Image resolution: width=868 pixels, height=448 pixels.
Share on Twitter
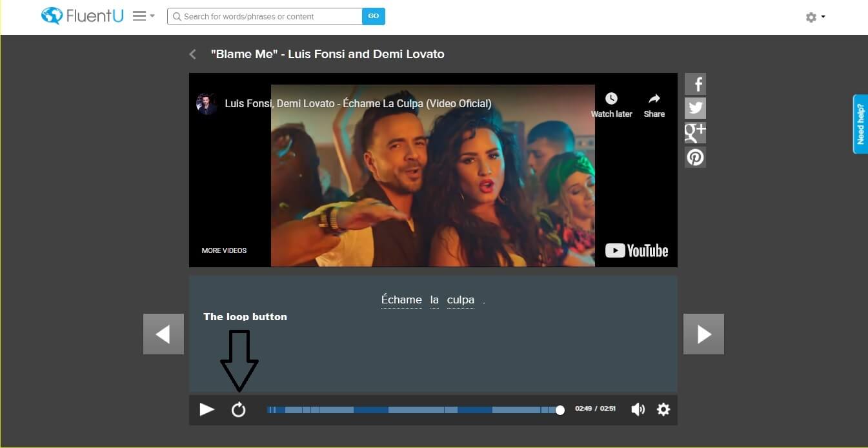[695, 108]
